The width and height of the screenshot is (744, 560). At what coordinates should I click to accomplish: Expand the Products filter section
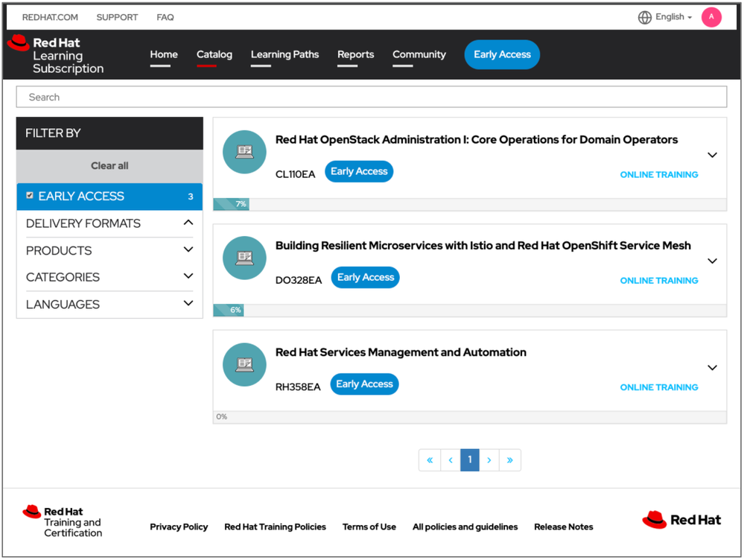188,250
